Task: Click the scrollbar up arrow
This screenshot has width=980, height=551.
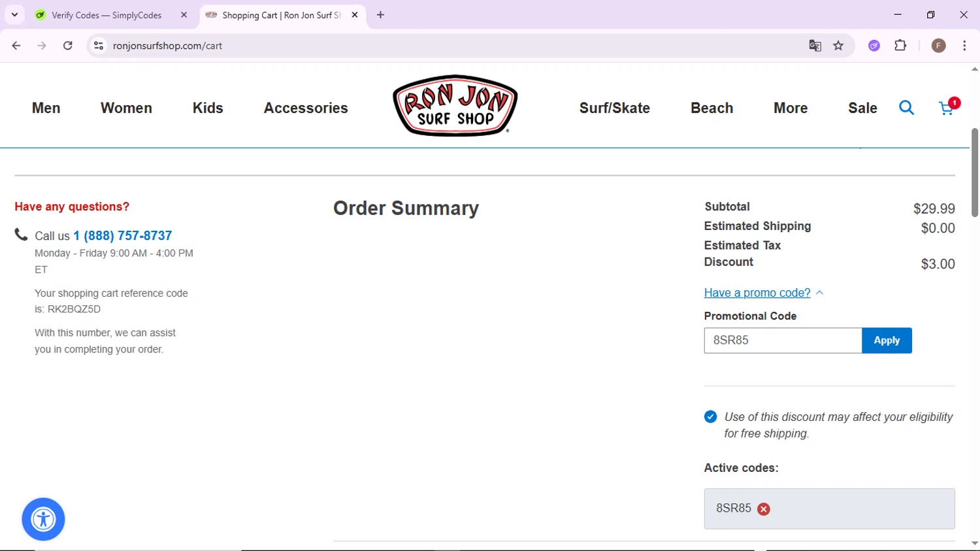Action: pos(975,69)
